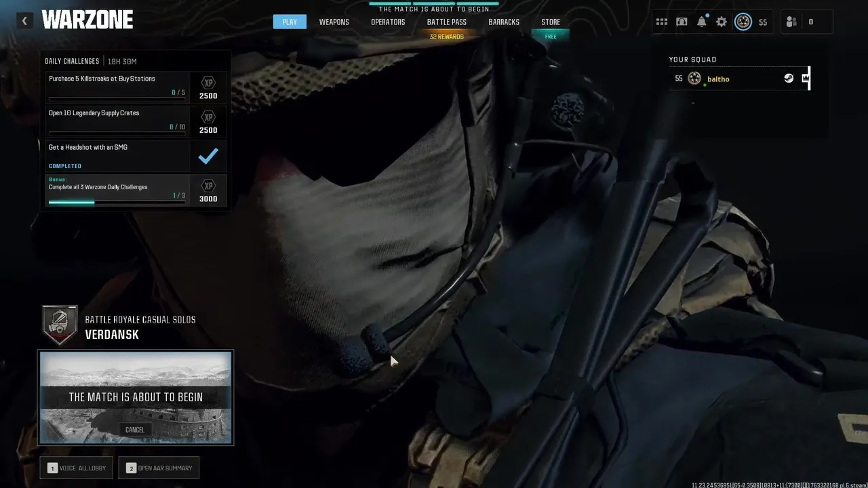
Task: Click the 32 Rewards label
Action: coord(447,37)
